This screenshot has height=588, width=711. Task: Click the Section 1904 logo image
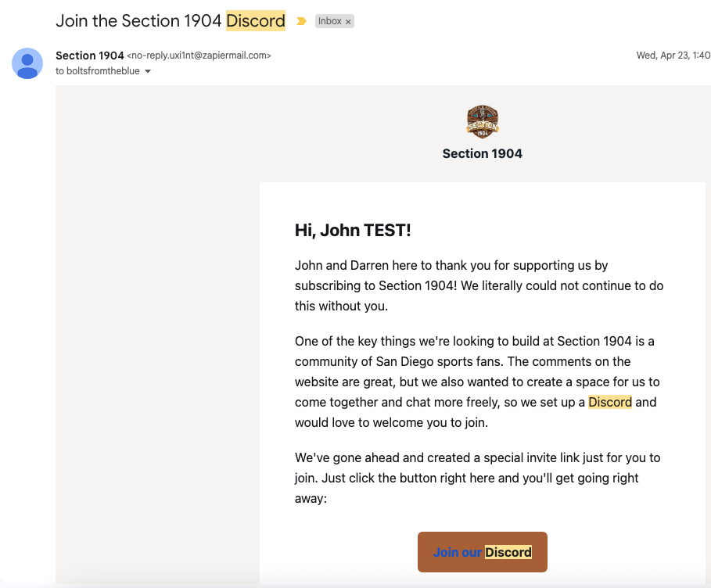click(483, 121)
